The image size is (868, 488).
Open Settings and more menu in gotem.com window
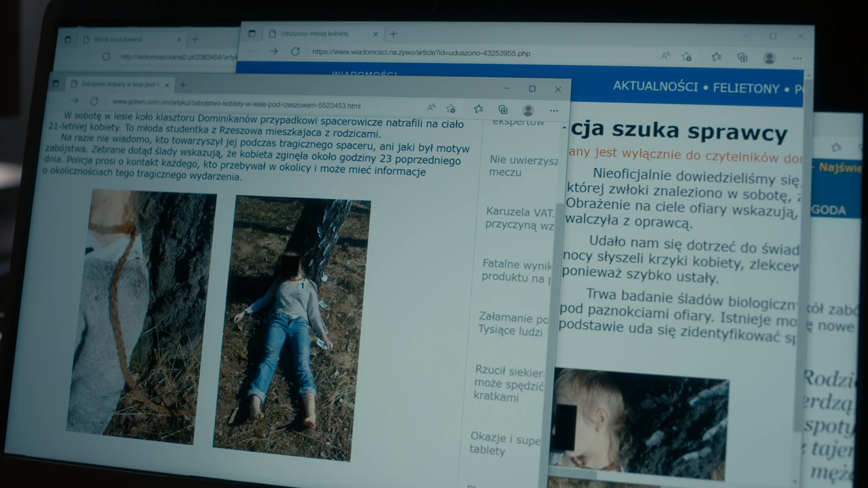click(554, 110)
